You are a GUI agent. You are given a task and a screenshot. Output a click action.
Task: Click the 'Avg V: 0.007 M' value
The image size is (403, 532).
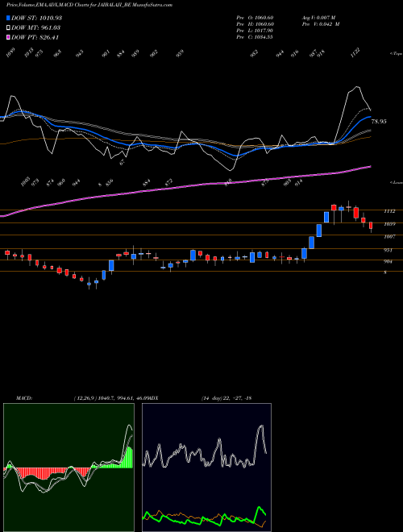[318, 18]
